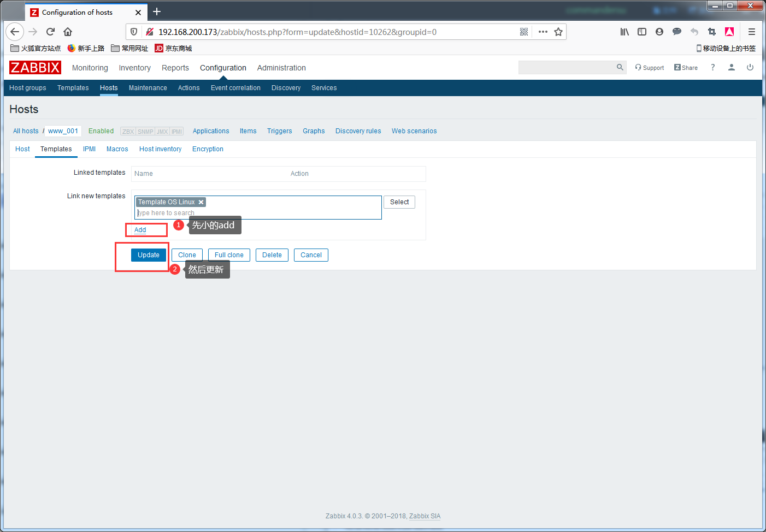Screen dimensions: 766x532
Task: Remove the Template OS Linux tag
Action: (201, 202)
